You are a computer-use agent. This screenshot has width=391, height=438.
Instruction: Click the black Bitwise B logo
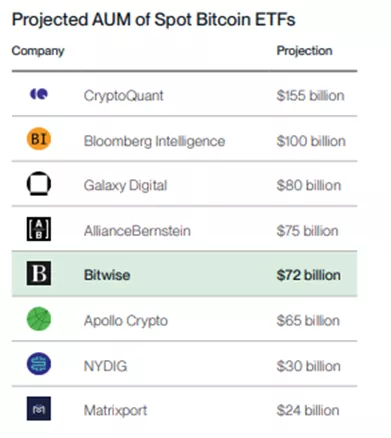tap(39, 273)
